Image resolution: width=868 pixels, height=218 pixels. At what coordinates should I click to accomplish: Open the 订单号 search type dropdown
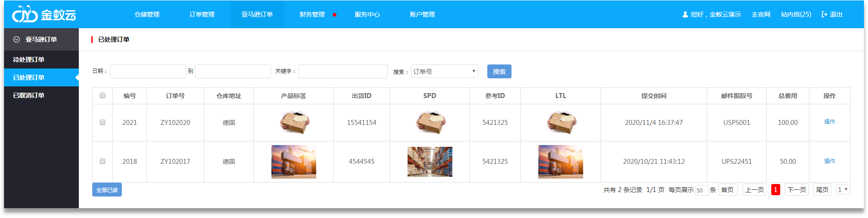click(x=444, y=72)
